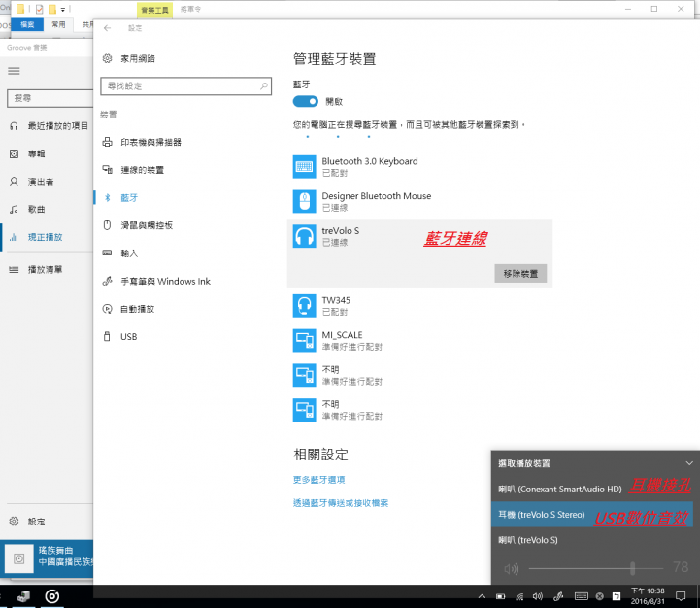Select the treVolo S headphone icon
Viewport: 700px width, 608px height.
click(305, 236)
